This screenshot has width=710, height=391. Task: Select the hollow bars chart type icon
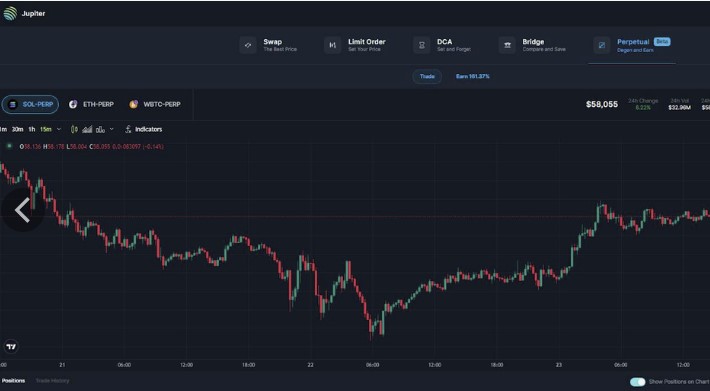(x=100, y=129)
